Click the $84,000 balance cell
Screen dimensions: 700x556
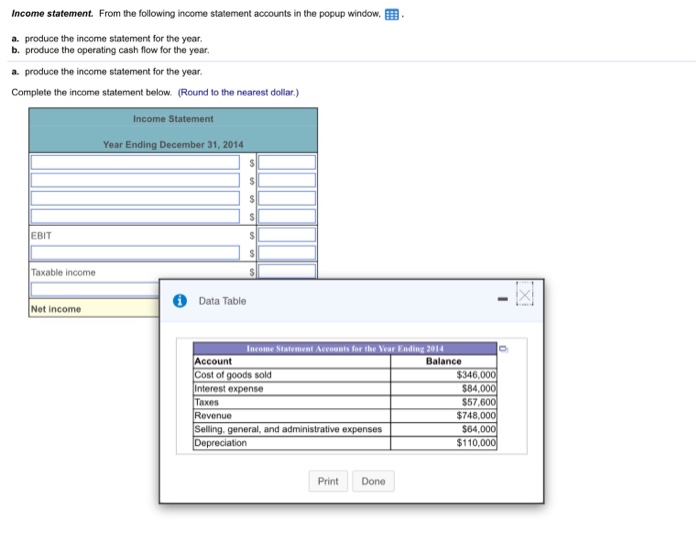click(444, 389)
